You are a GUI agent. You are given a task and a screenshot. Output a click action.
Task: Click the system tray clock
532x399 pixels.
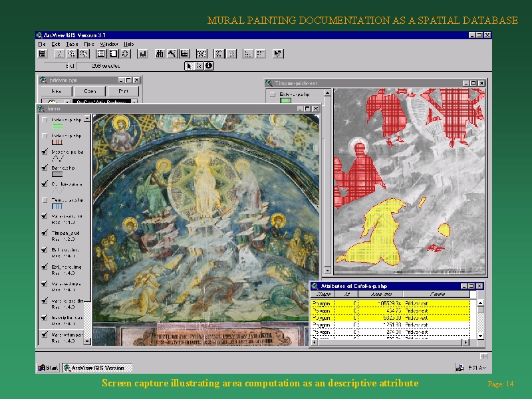pyautogui.click(x=477, y=368)
